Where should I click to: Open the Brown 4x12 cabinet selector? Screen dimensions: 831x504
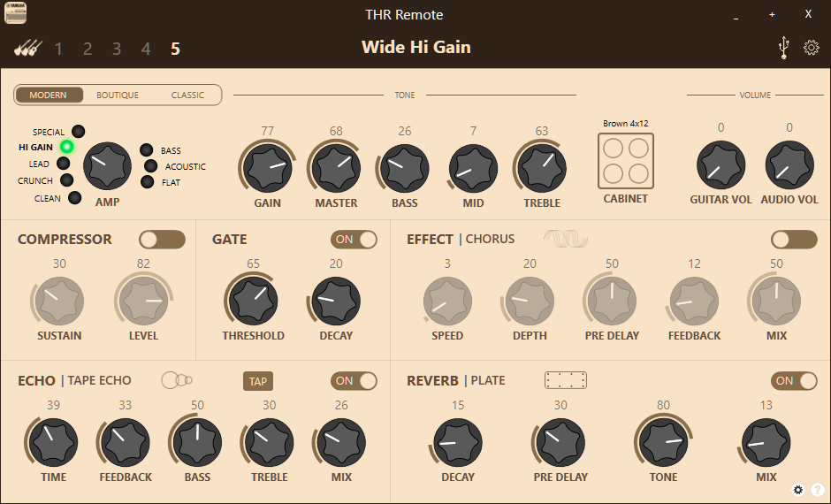pyautogui.click(x=625, y=161)
